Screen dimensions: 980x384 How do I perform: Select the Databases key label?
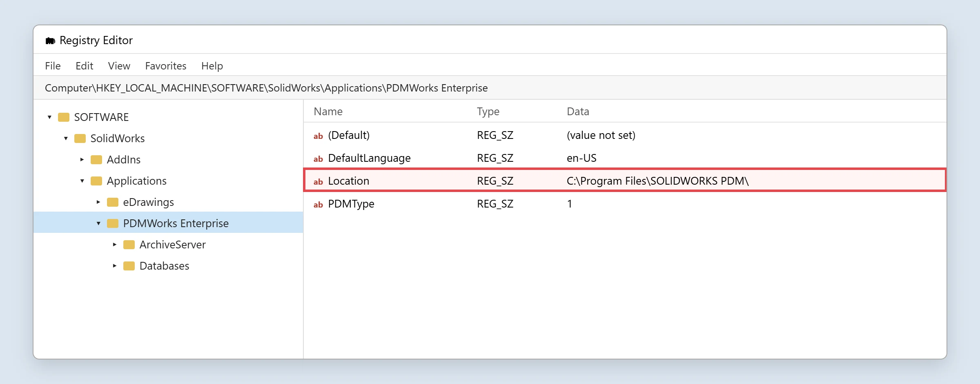[165, 266]
